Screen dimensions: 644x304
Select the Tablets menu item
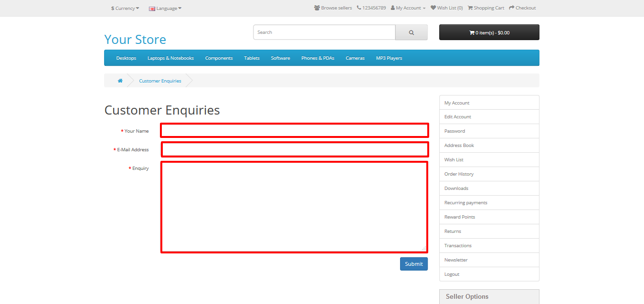coord(252,58)
